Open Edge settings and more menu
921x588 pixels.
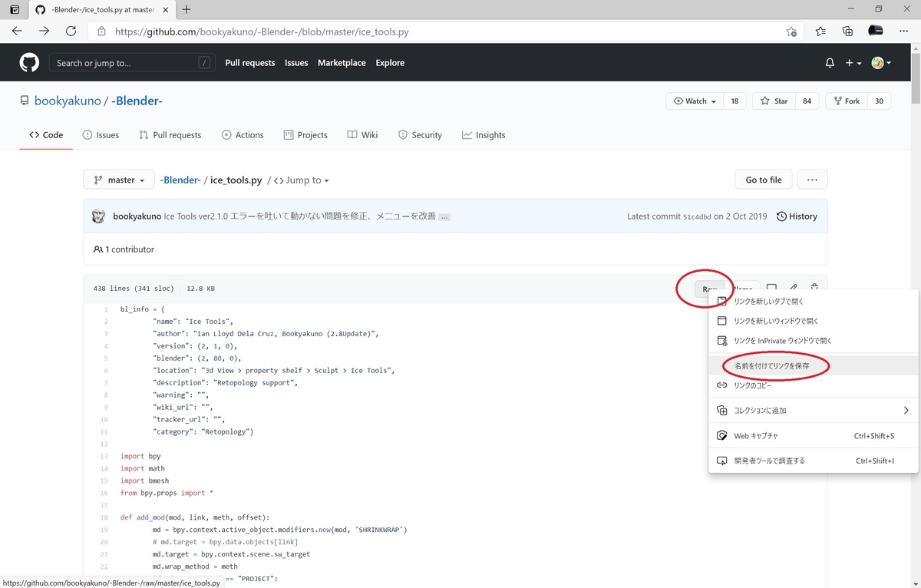point(903,31)
